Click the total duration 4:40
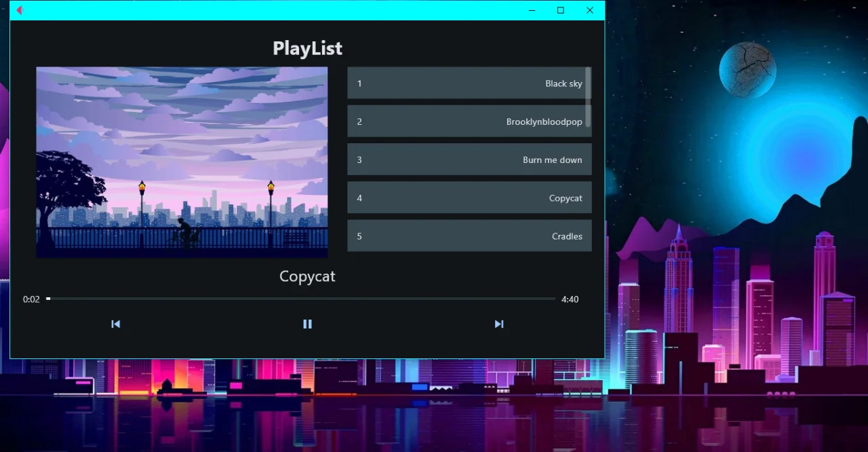This screenshot has width=868, height=452. [x=570, y=299]
